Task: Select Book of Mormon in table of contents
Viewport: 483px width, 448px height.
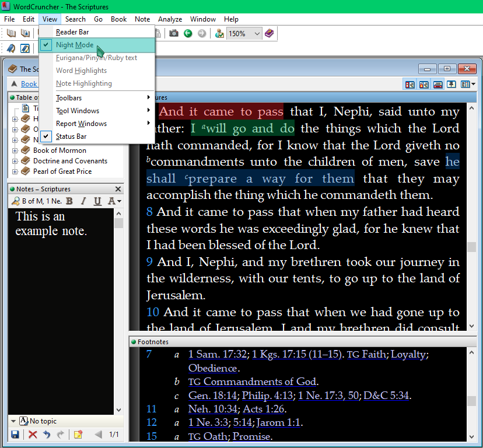Action: [60, 150]
